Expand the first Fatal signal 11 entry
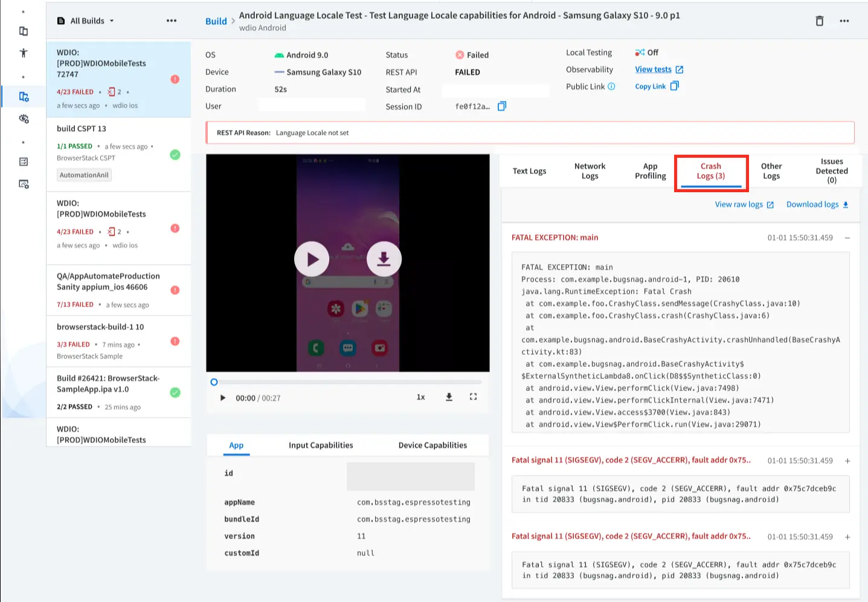This screenshot has height=602, width=868. pyautogui.click(x=847, y=461)
